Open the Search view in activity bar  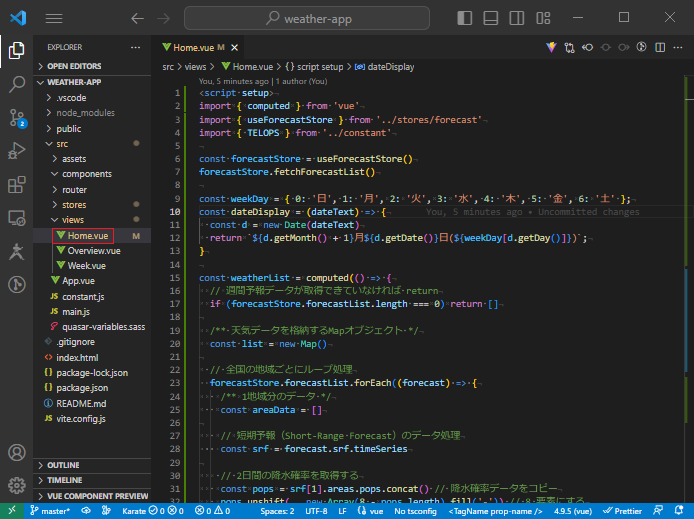[x=16, y=84]
